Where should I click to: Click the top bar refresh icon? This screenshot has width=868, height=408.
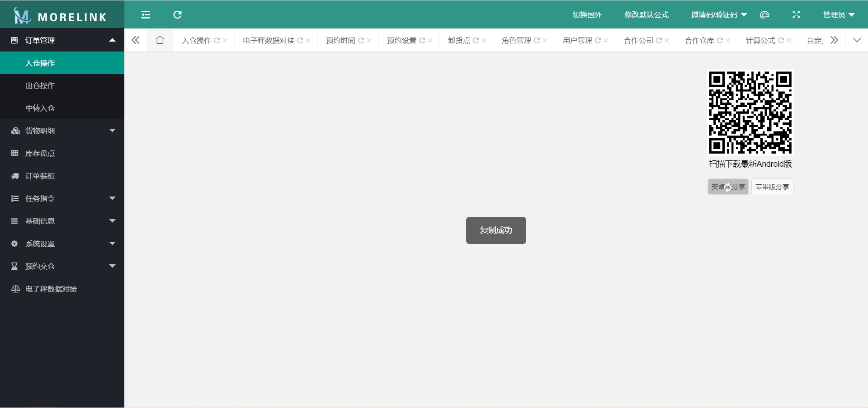pyautogui.click(x=177, y=15)
